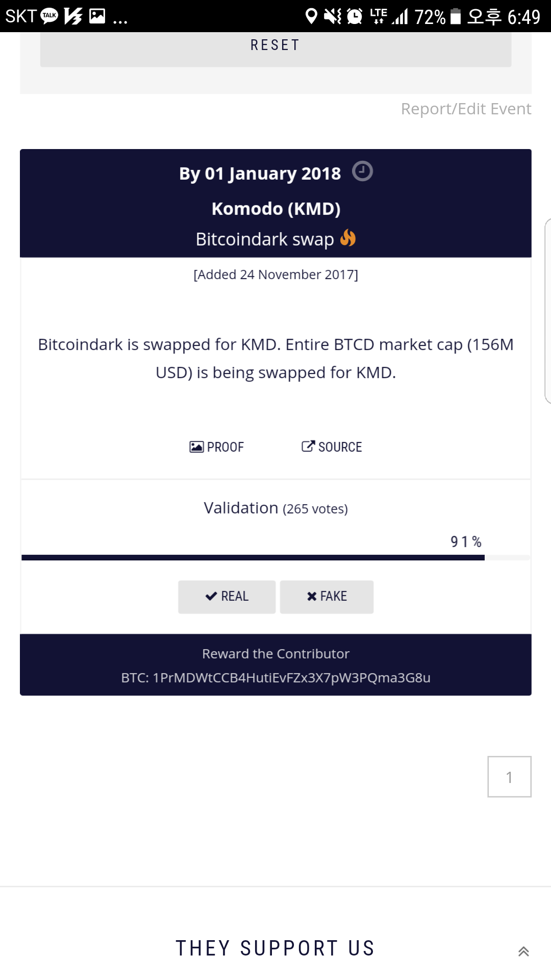
Task: Tap the scroll-to-top double chevron
Action: click(523, 951)
